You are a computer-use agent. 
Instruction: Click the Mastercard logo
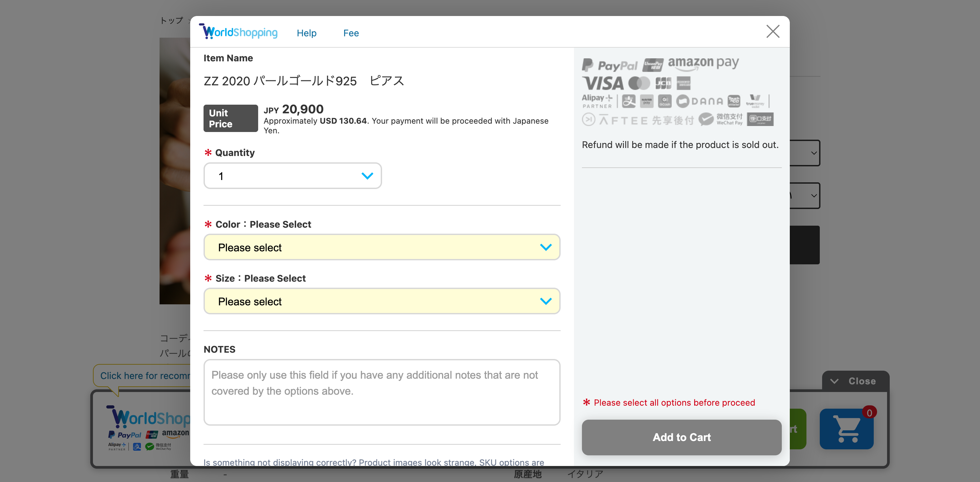639,83
